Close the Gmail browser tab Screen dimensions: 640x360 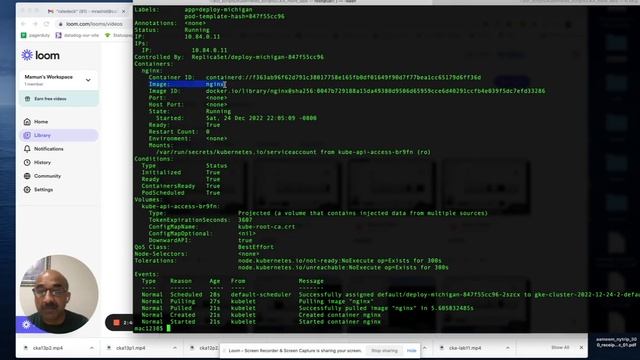click(124, 11)
